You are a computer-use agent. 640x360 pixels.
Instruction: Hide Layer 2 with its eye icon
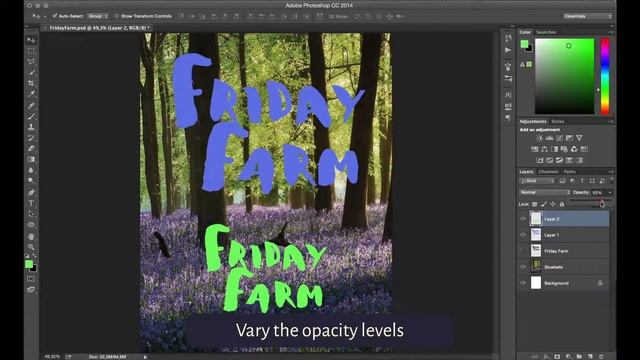pyautogui.click(x=523, y=219)
